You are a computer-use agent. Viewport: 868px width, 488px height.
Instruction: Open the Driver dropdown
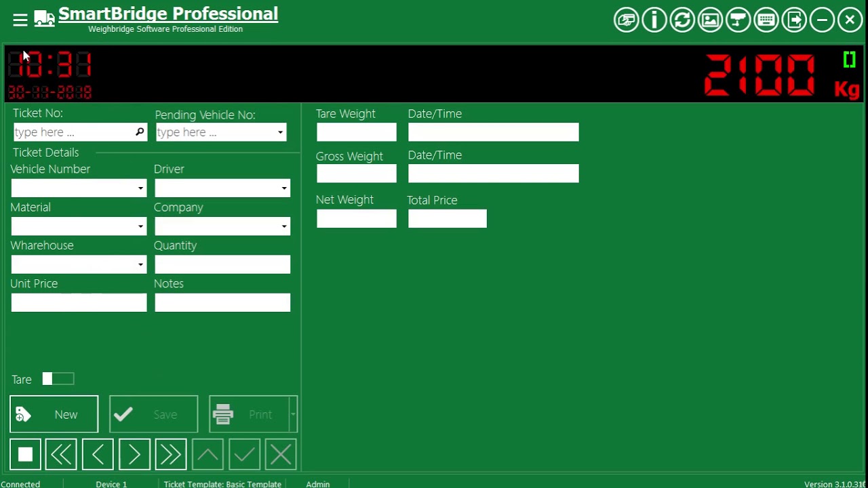pos(284,188)
